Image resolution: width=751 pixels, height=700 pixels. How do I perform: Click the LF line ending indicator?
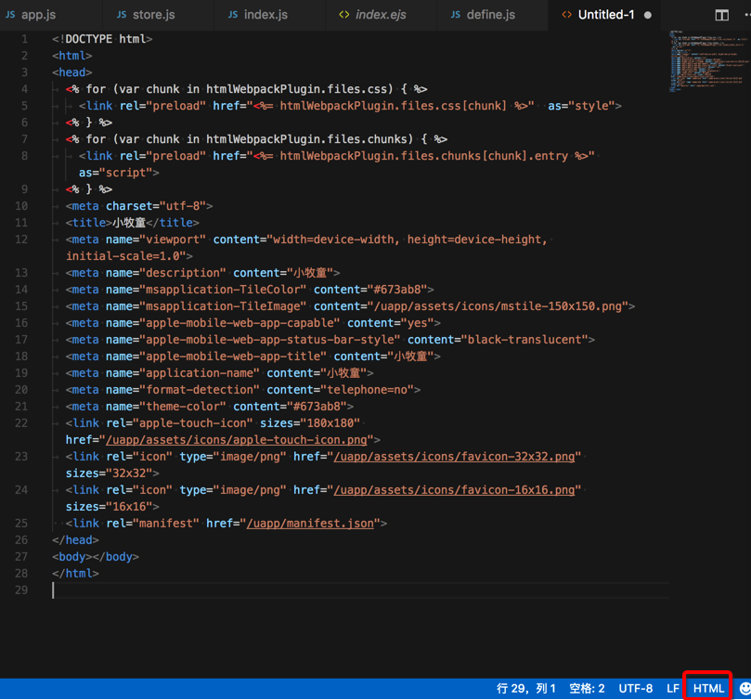(672, 689)
